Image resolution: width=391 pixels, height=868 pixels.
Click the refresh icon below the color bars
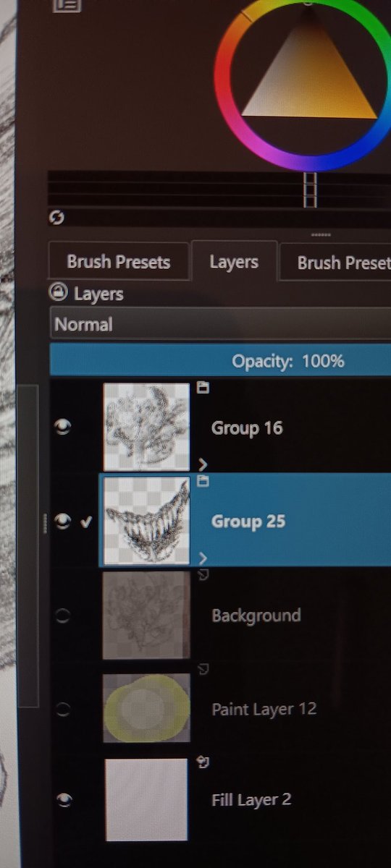pyautogui.click(x=55, y=216)
